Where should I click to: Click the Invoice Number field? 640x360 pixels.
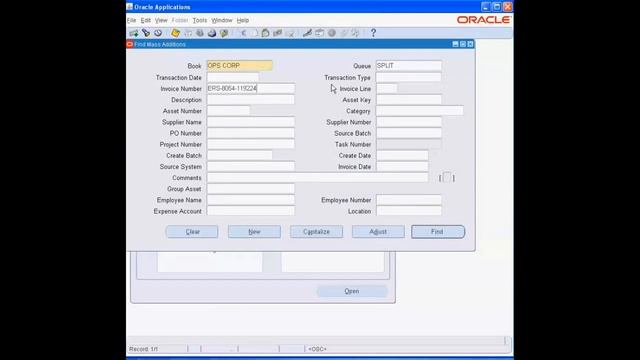coord(251,89)
